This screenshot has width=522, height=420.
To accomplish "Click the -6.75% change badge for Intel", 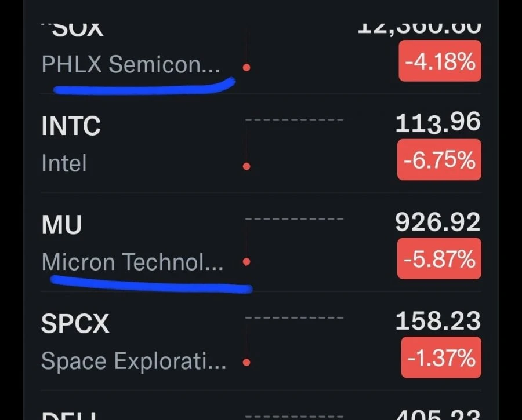I will pos(439,160).
